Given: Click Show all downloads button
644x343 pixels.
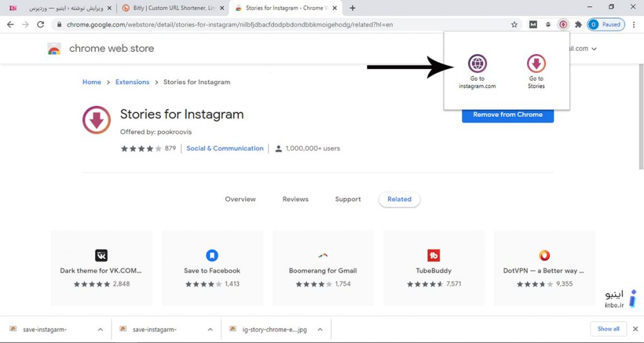Looking at the screenshot, I should [608, 329].
